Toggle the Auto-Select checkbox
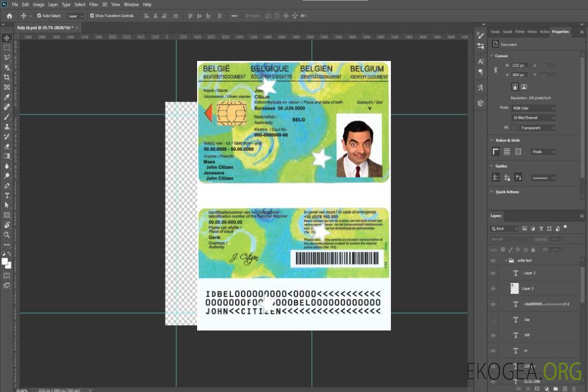The height and width of the screenshot is (392, 588). coord(39,16)
